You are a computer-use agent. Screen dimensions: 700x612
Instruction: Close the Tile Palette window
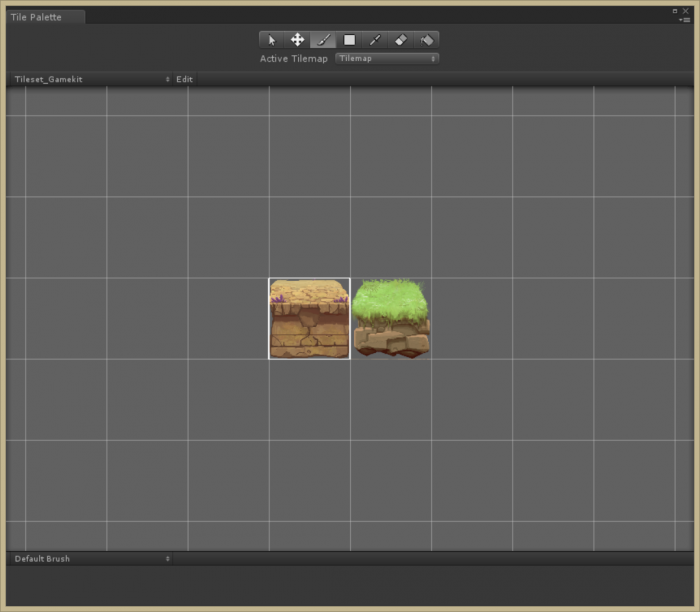pyautogui.click(x=686, y=11)
